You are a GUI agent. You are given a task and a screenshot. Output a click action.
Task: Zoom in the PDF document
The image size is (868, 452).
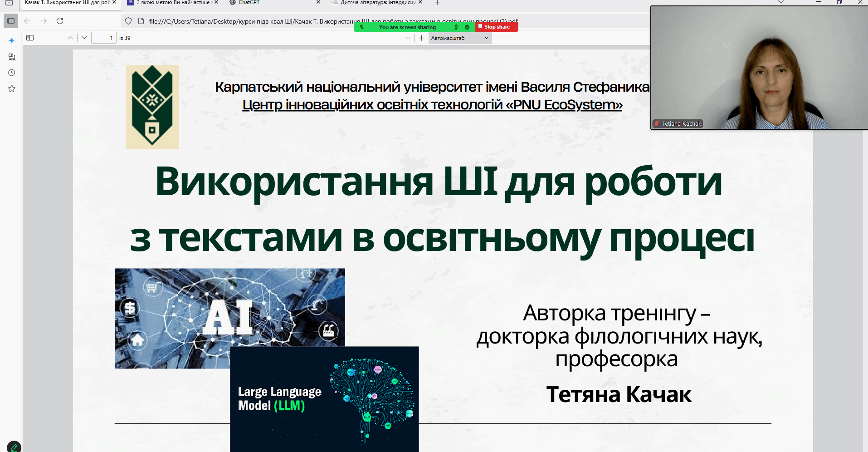pyautogui.click(x=421, y=38)
